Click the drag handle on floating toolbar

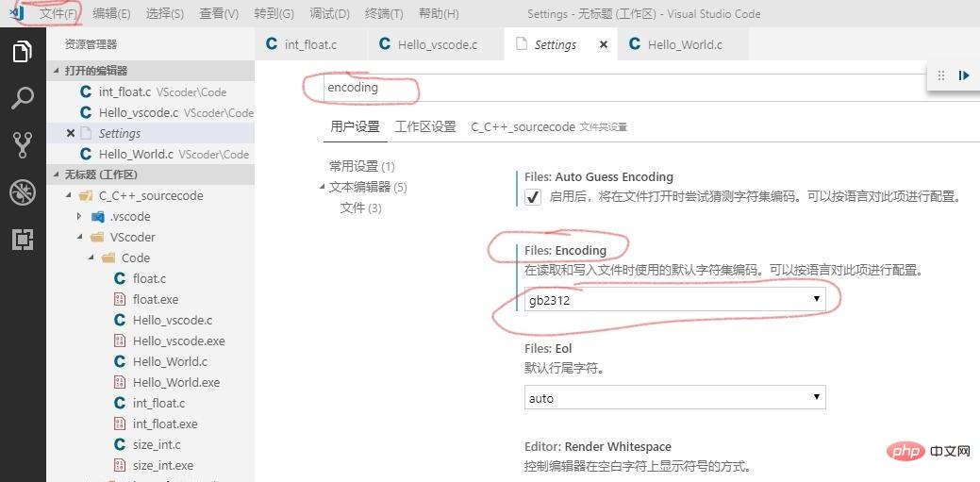941,75
